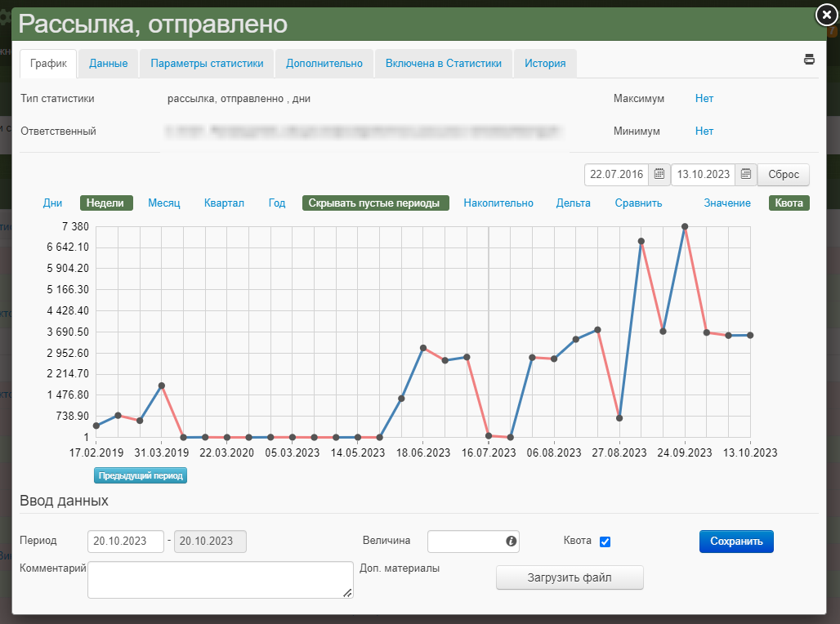Load the Предыдущий период on the chart

tap(141, 475)
